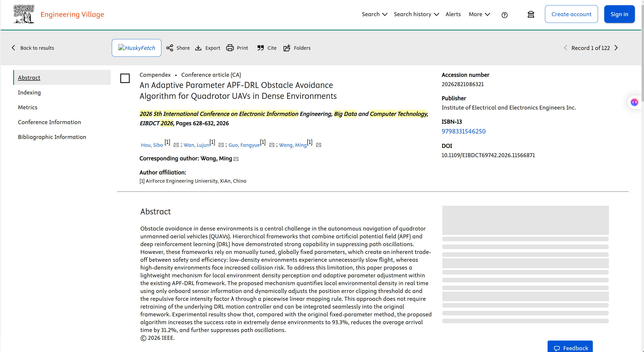This screenshot has width=644, height=352.
Task: Jump to Bibliographic Information section
Action: [x=52, y=137]
